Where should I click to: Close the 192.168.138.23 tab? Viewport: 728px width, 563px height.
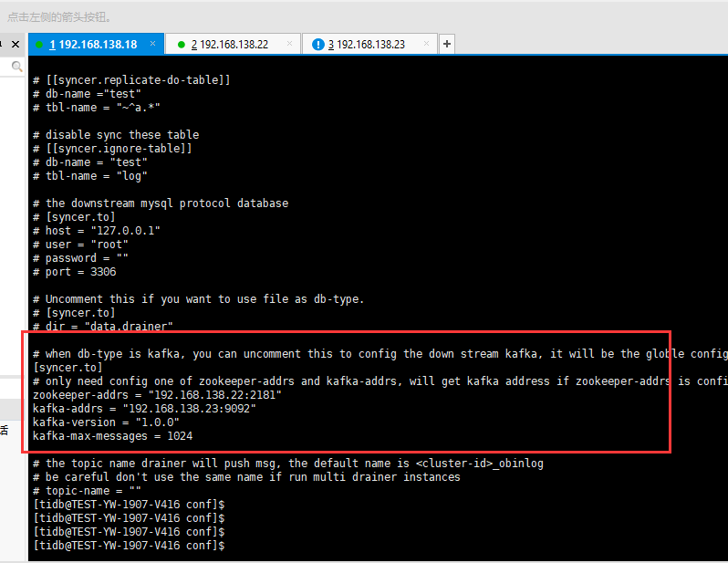pyautogui.click(x=426, y=44)
